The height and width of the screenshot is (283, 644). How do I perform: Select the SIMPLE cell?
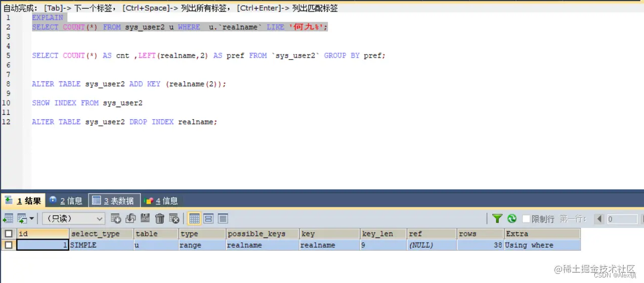(101, 245)
